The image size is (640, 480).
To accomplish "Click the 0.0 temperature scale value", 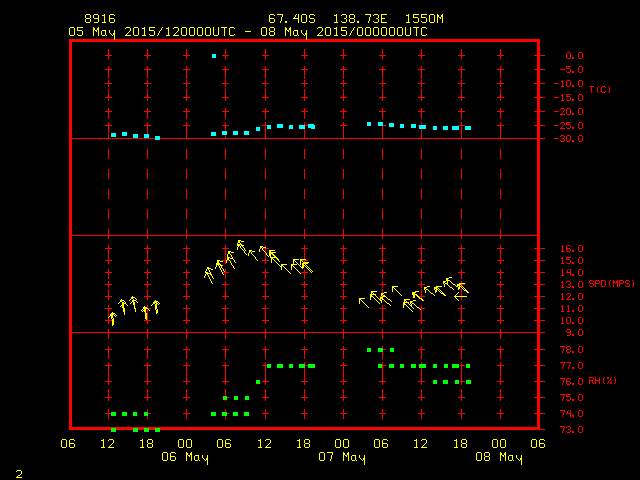I will 574,56.
